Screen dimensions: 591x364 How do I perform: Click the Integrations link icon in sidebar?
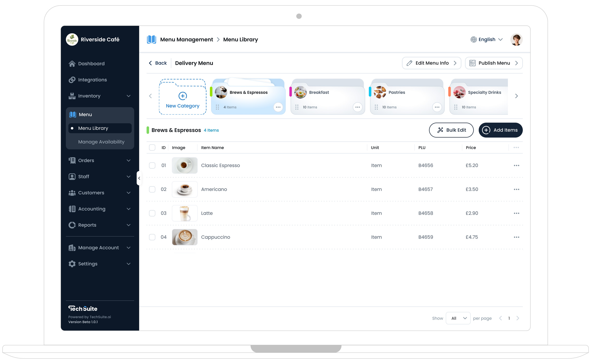72,80
